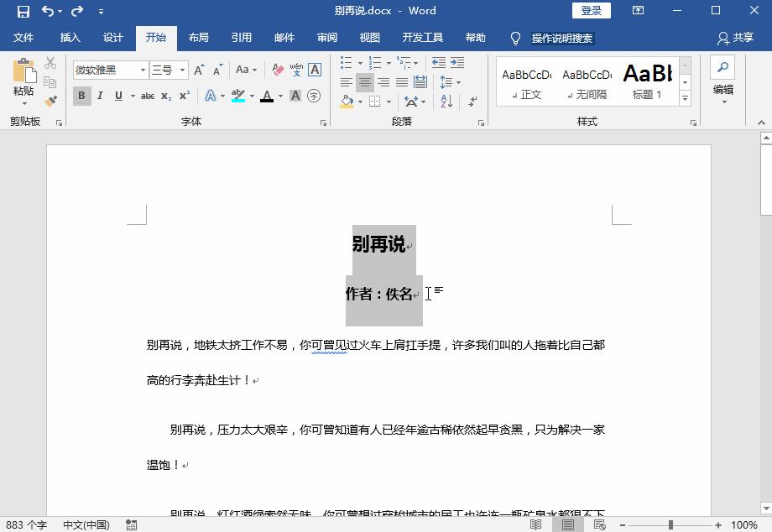Increase font size with Grow Font
This screenshot has height=532, width=772.
click(x=200, y=70)
